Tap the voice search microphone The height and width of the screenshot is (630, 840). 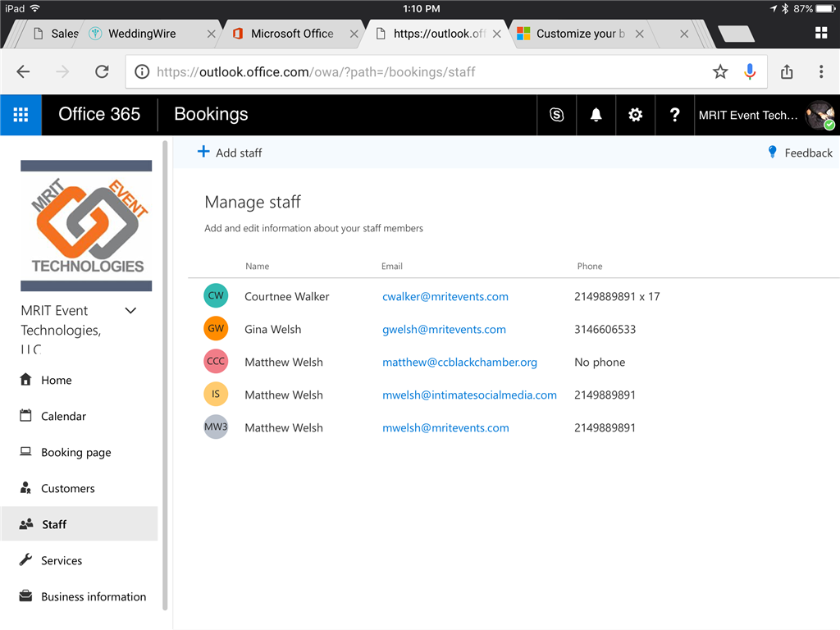tap(750, 72)
